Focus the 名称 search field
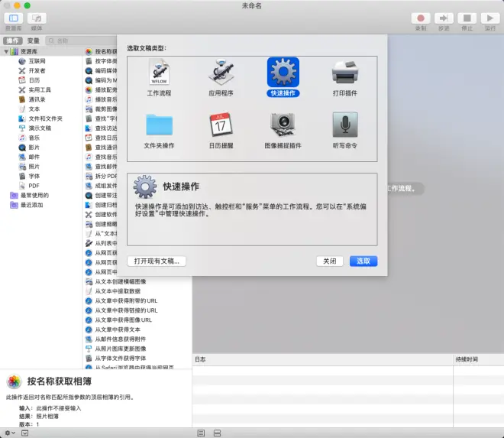The width and height of the screenshot is (504, 438). 82,41
